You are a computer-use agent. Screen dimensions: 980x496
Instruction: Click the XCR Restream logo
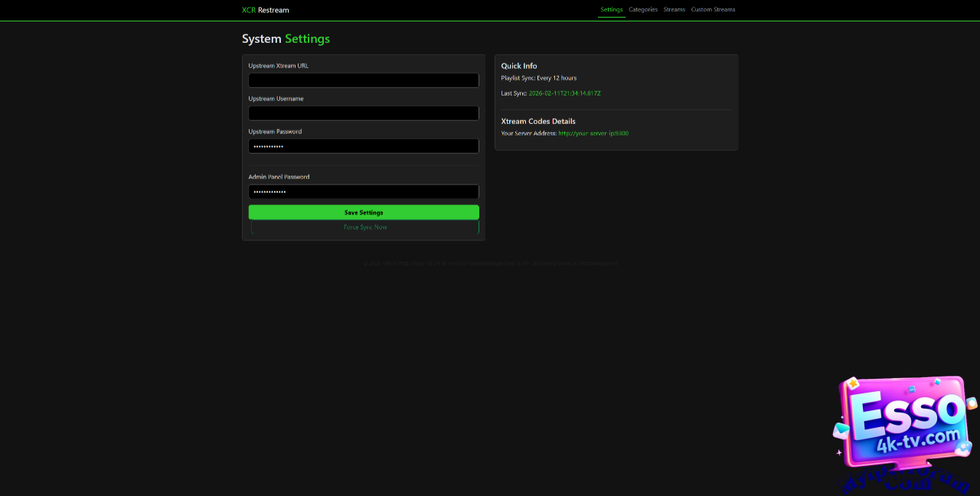pyautogui.click(x=265, y=10)
